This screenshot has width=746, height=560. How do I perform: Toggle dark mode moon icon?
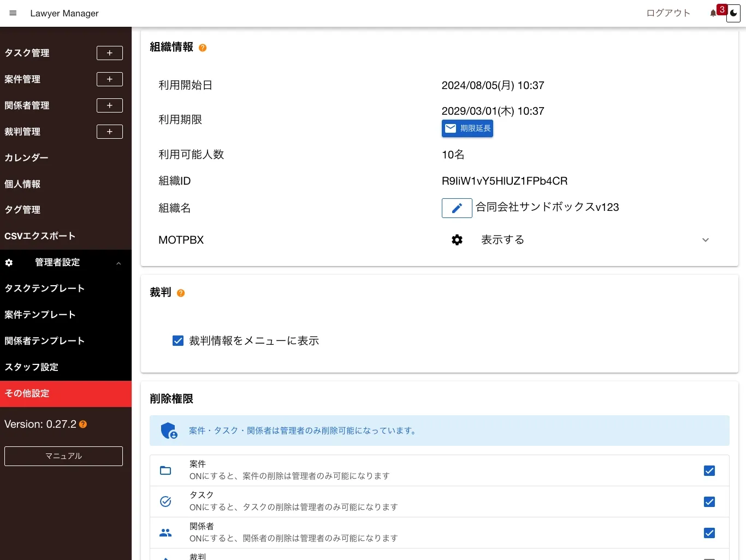733,14
